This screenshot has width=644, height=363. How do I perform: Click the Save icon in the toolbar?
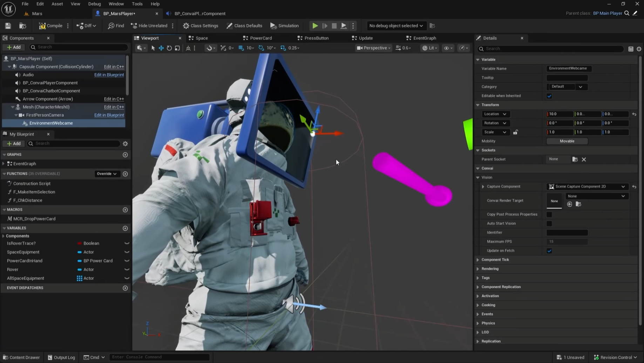[8, 26]
